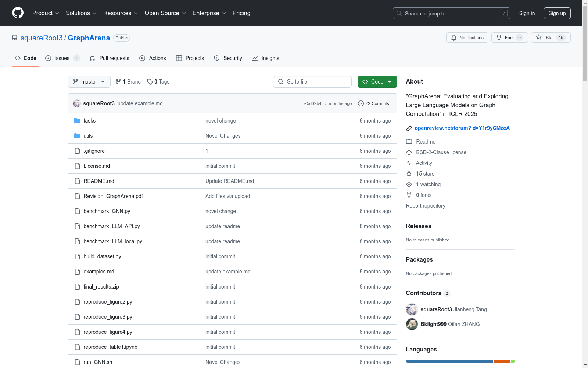Open the Projects tab
This screenshot has height=368, width=588.
click(x=190, y=58)
